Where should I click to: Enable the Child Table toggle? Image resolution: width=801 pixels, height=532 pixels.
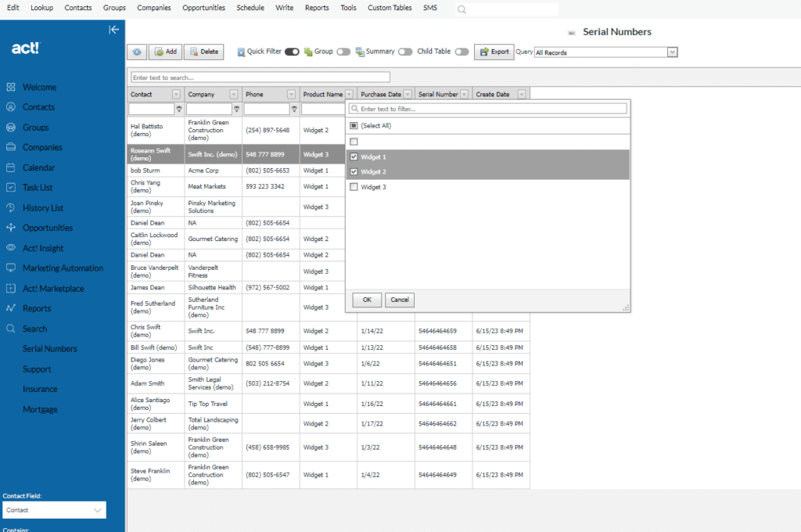point(462,52)
